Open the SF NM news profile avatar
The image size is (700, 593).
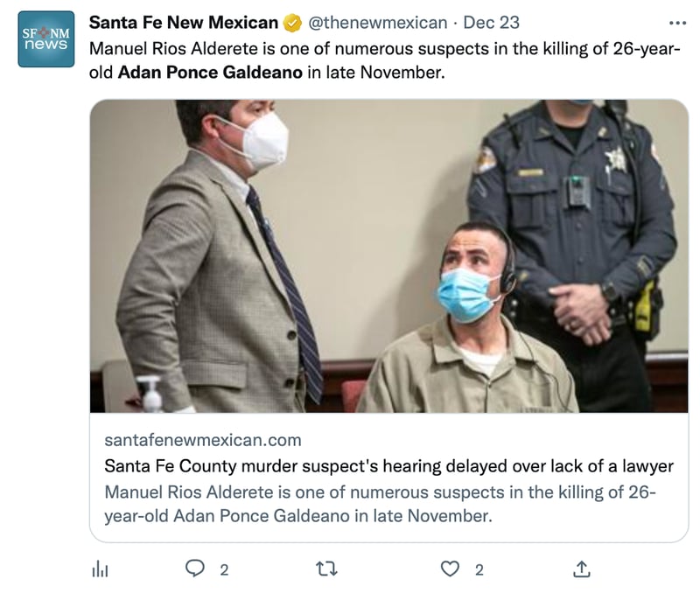tap(46, 39)
